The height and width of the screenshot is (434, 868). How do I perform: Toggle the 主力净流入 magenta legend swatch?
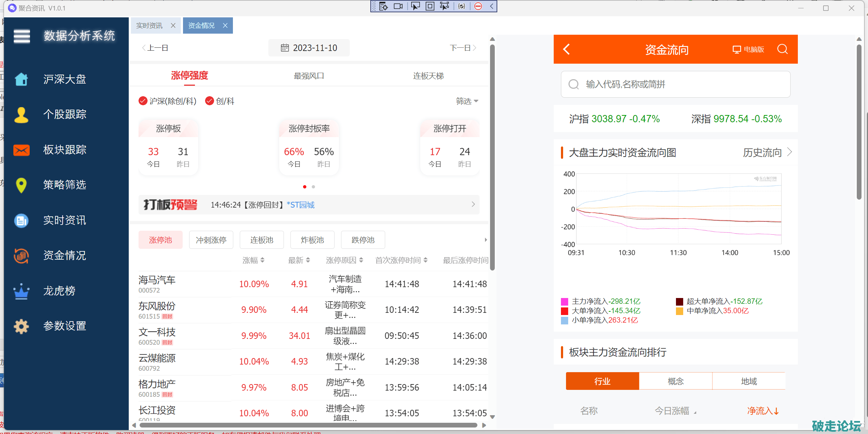[x=564, y=302]
